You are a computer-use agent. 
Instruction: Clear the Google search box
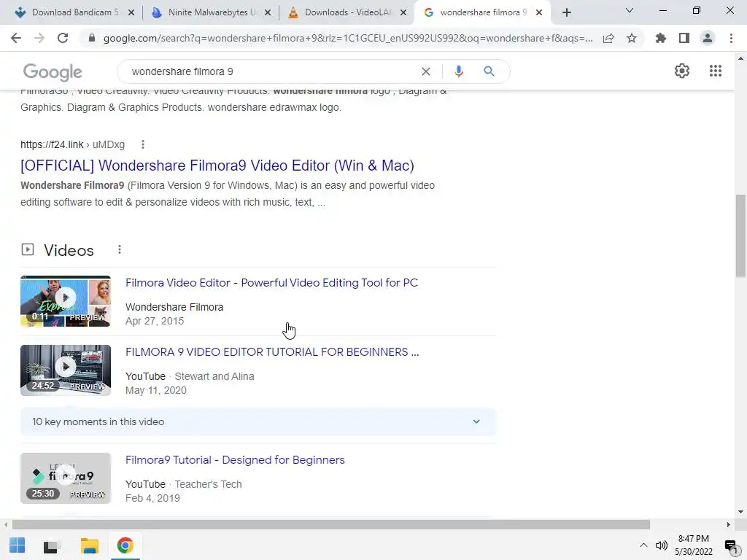point(426,71)
